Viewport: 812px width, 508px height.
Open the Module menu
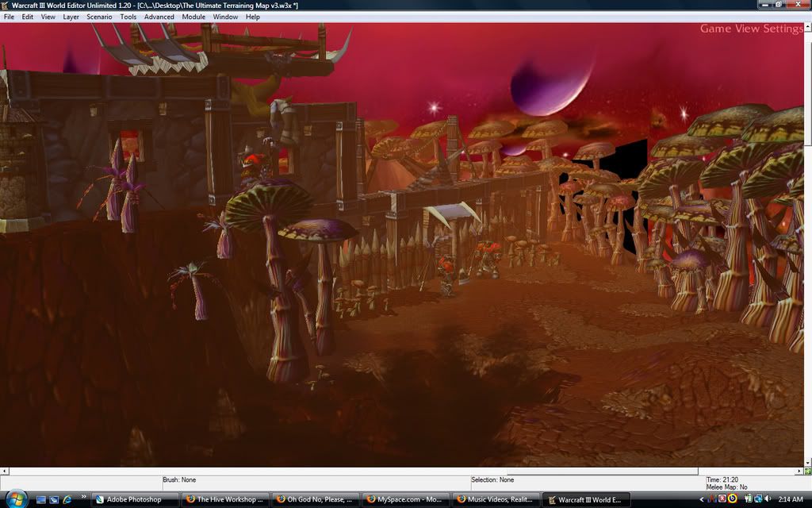193,17
